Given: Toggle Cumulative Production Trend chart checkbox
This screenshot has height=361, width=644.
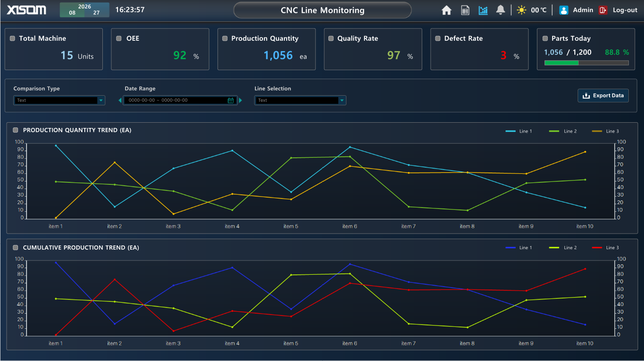Looking at the screenshot, I should 16,247.
